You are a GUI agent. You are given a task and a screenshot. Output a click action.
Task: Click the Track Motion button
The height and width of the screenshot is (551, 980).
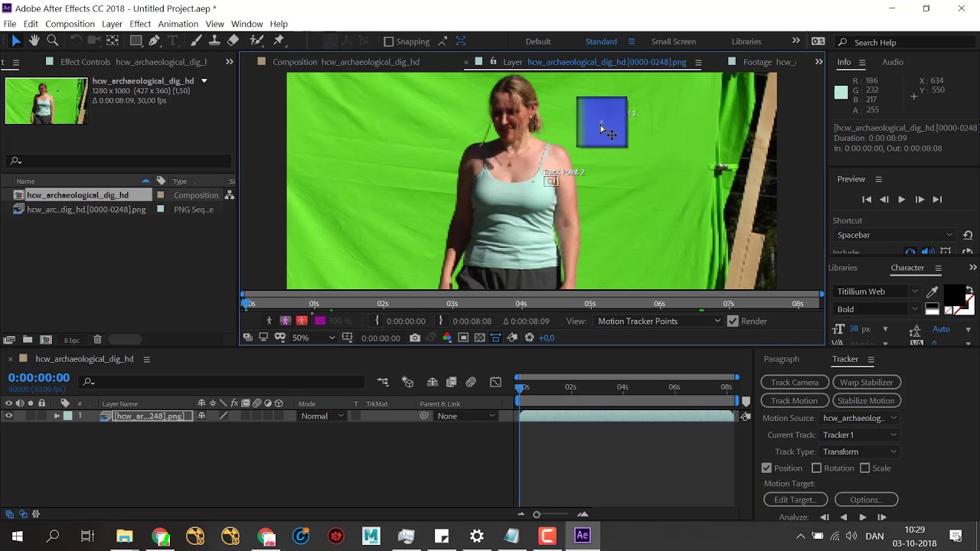[x=795, y=401]
